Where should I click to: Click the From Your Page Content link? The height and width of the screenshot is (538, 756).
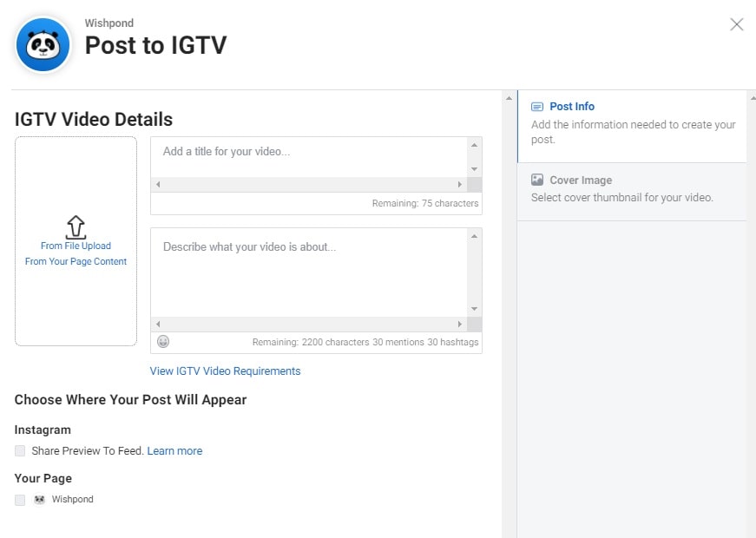pos(76,261)
